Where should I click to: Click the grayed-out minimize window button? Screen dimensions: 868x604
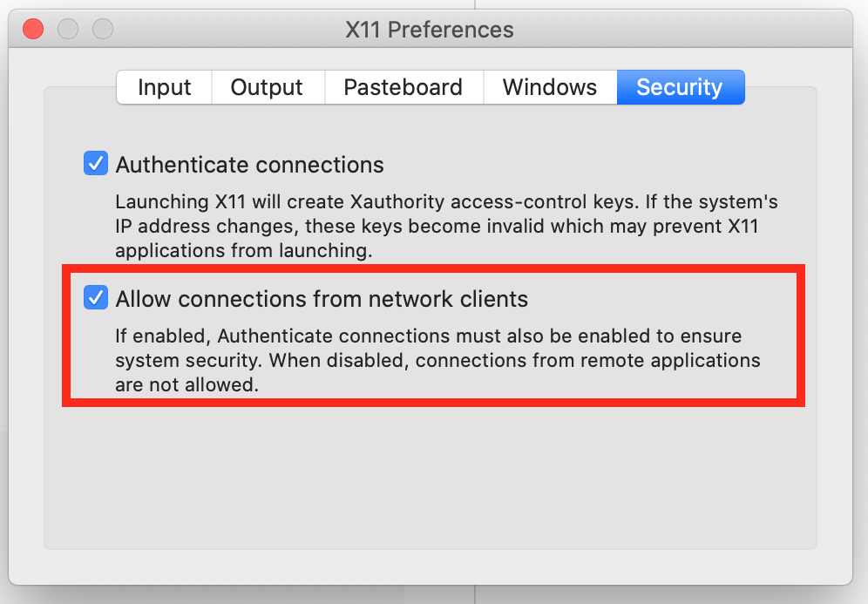click(68, 29)
